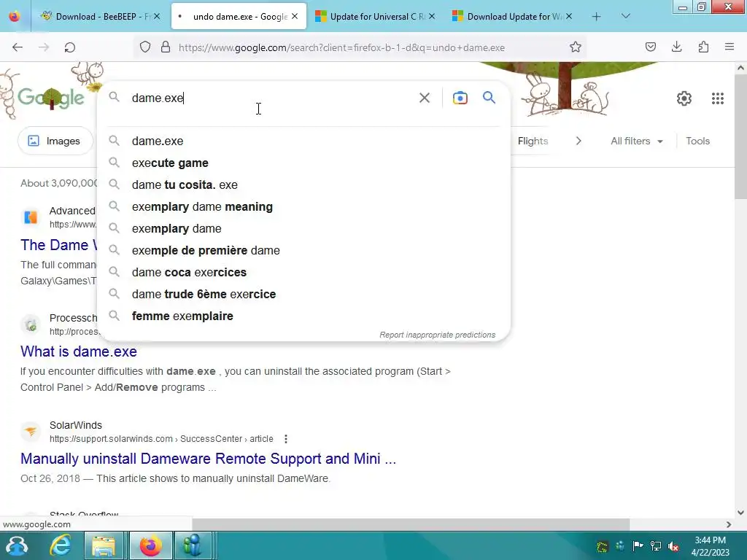This screenshot has width=747, height=560.
Task: Open the Extensions puzzle icon
Action: [703, 47]
